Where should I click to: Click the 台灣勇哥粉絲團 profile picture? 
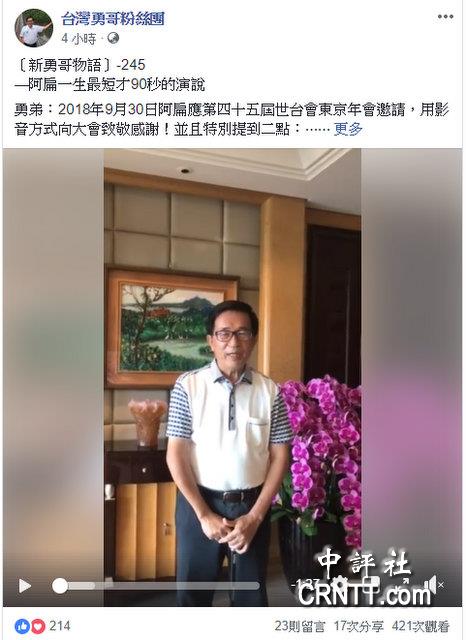(x=34, y=28)
